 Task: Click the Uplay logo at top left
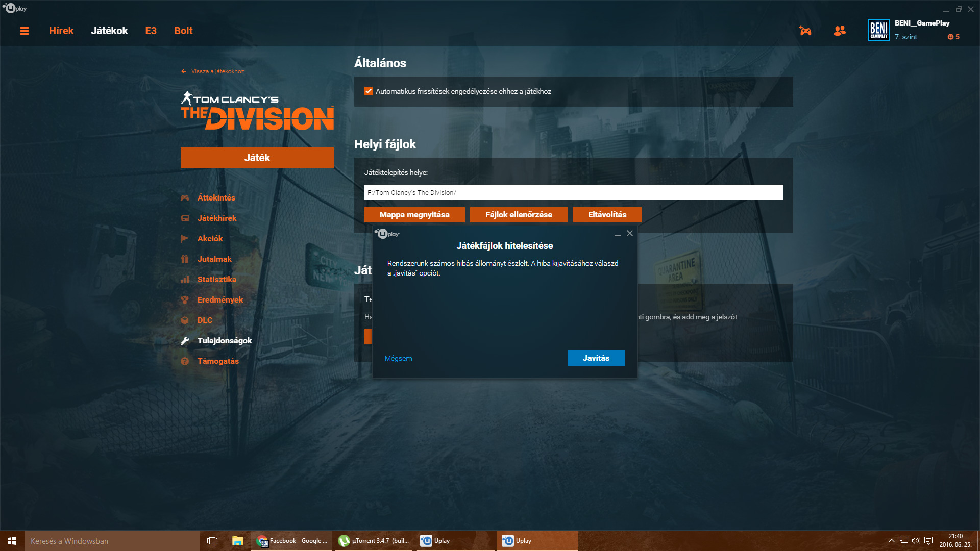pos(15,8)
